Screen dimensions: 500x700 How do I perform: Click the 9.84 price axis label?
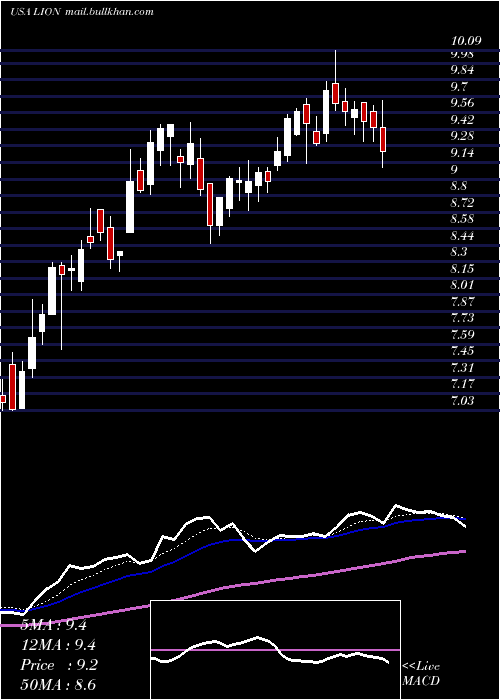pos(464,70)
